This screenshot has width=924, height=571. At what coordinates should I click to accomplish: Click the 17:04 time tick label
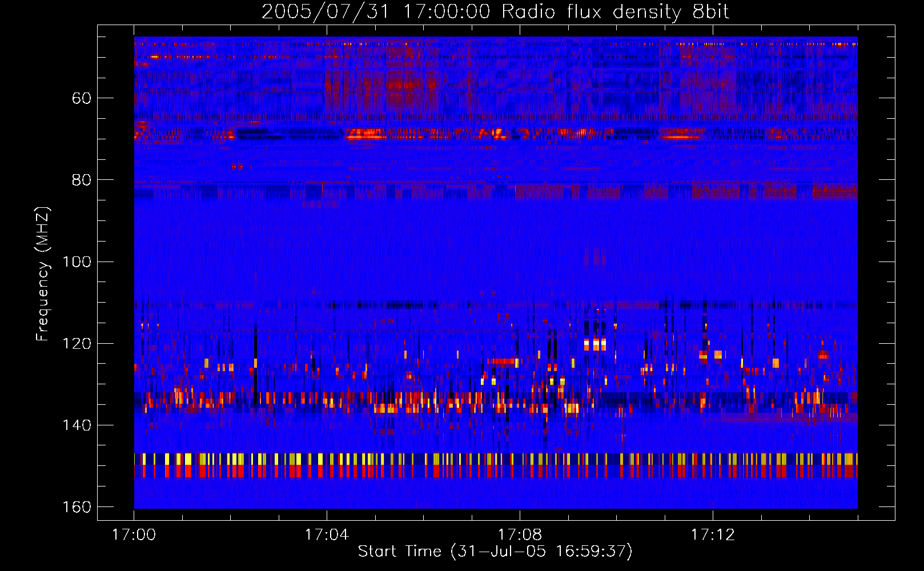pos(327,535)
